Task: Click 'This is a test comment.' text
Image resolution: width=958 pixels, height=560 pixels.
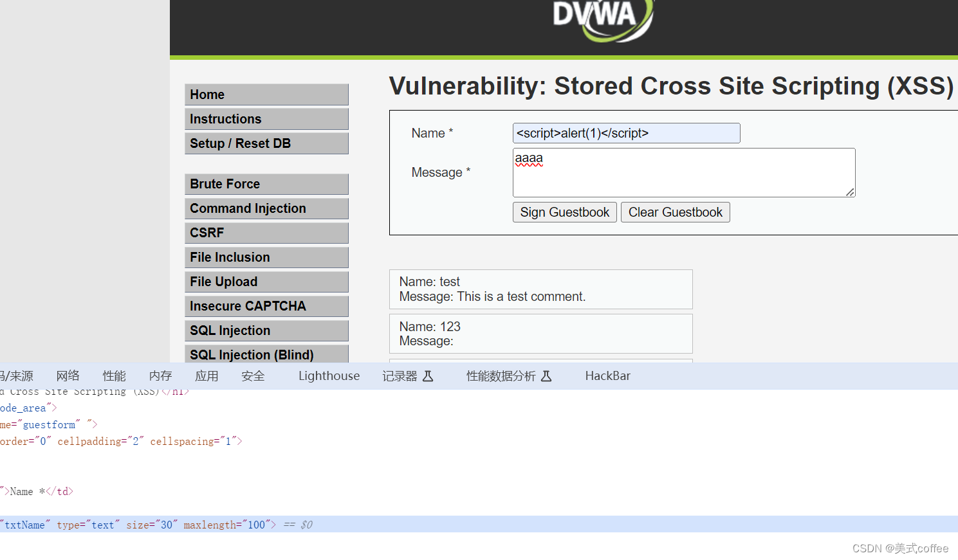Action: click(521, 296)
